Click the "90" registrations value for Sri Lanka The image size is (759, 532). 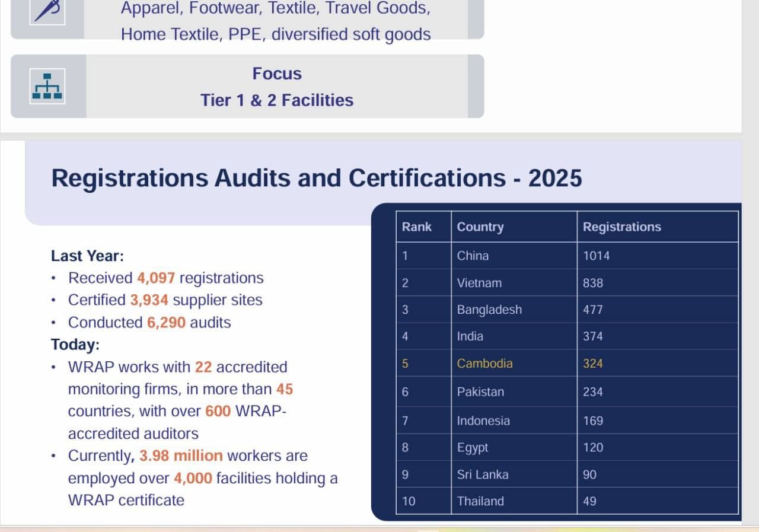tap(590, 474)
